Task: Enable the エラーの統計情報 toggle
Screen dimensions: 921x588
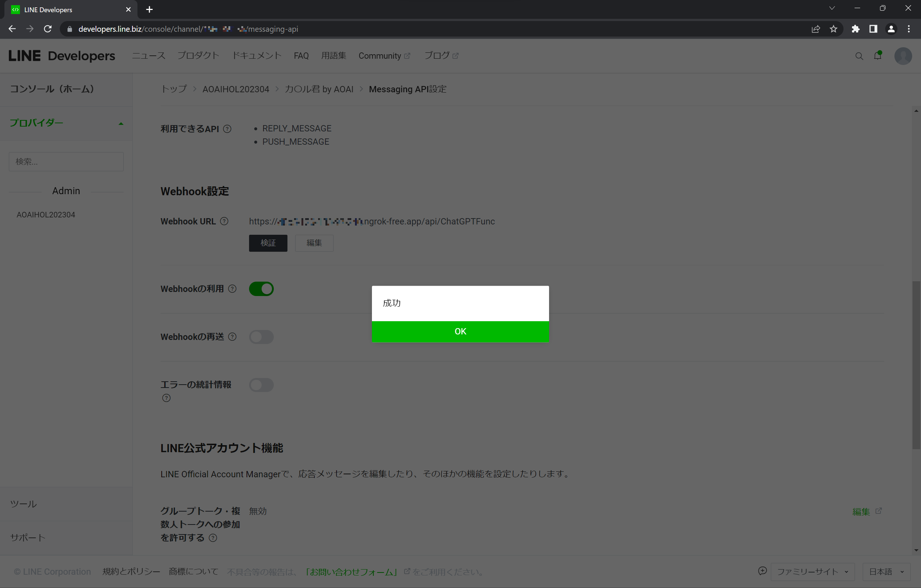Action: (262, 385)
